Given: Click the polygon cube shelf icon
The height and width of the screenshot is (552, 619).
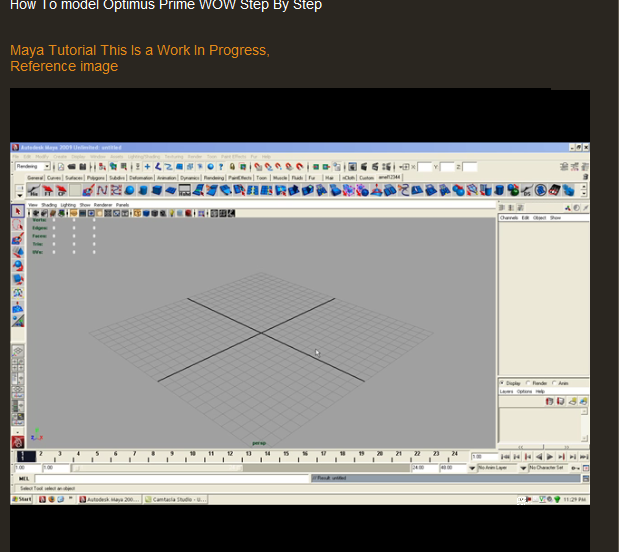Looking at the screenshot, I should 157,190.
